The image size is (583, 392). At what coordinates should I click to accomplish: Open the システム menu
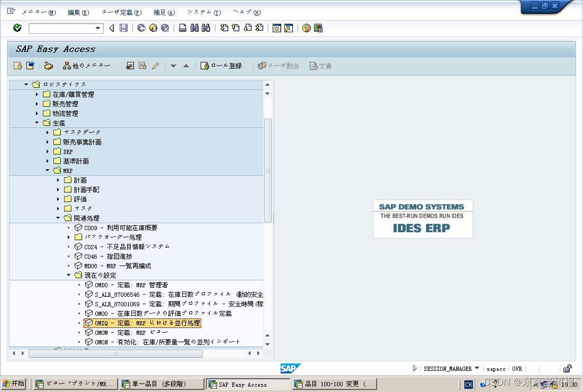204,12
